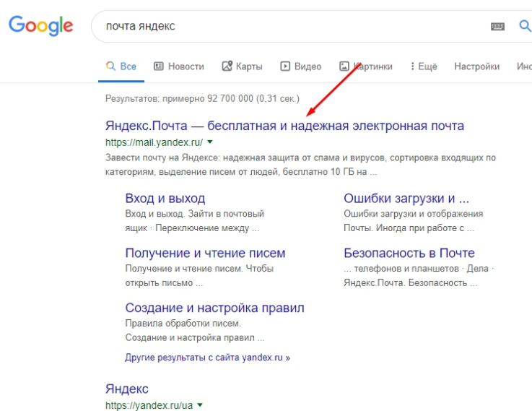Open the 'Вход и выход' sitelink
Screen dimensions: 532x411
(x=165, y=198)
